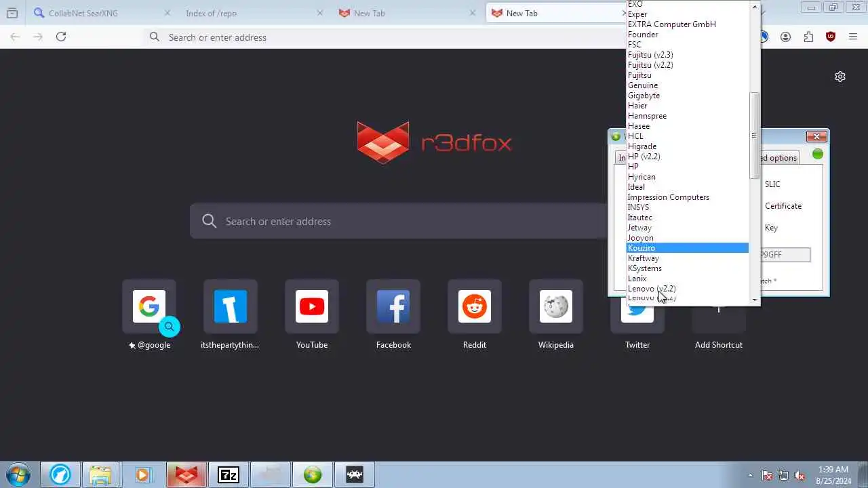The image size is (868, 488).
Task: Go forward using the forward arrow
Action: point(38,37)
